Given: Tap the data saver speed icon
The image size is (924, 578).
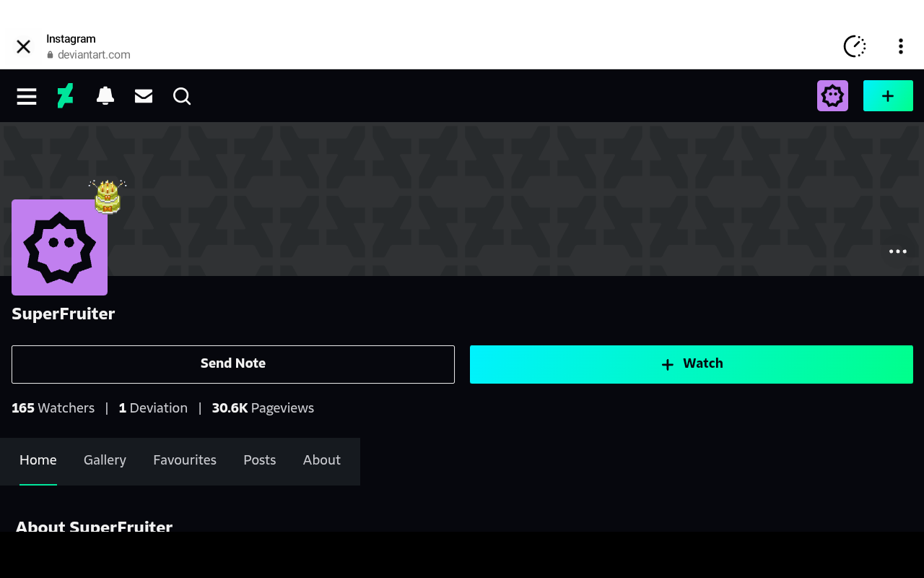Looking at the screenshot, I should click(855, 46).
